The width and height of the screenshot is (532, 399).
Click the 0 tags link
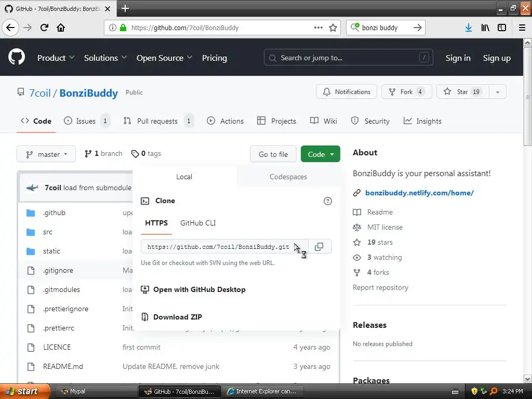coord(146,154)
